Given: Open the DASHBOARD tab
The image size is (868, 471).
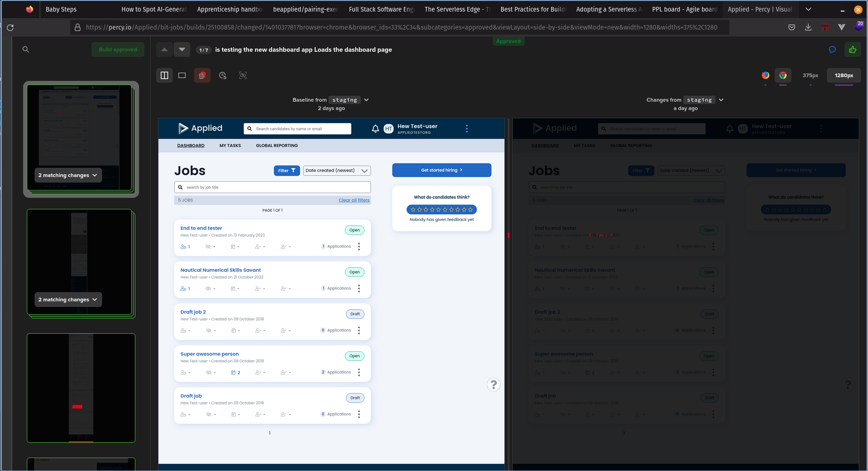Looking at the screenshot, I should click(191, 146).
